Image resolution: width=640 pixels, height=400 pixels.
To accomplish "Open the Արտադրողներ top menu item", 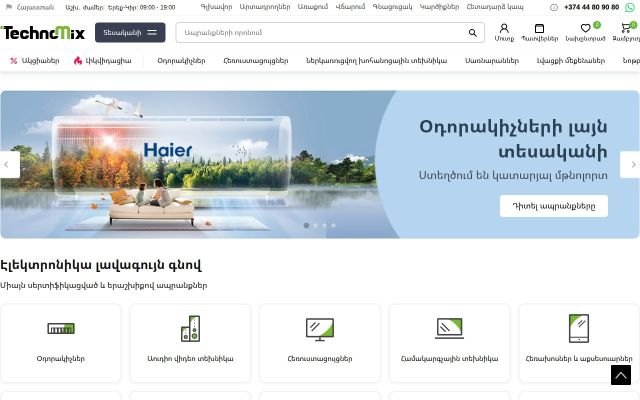I will click(x=264, y=7).
